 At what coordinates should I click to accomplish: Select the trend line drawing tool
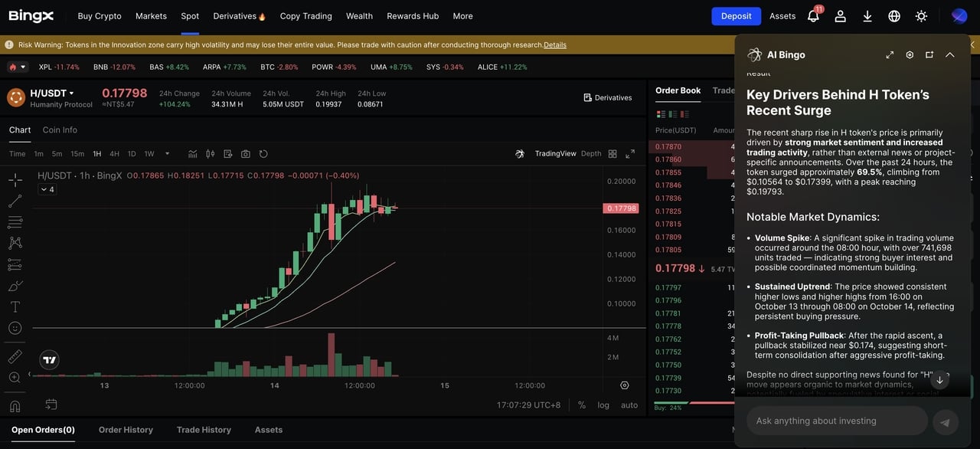[15, 202]
